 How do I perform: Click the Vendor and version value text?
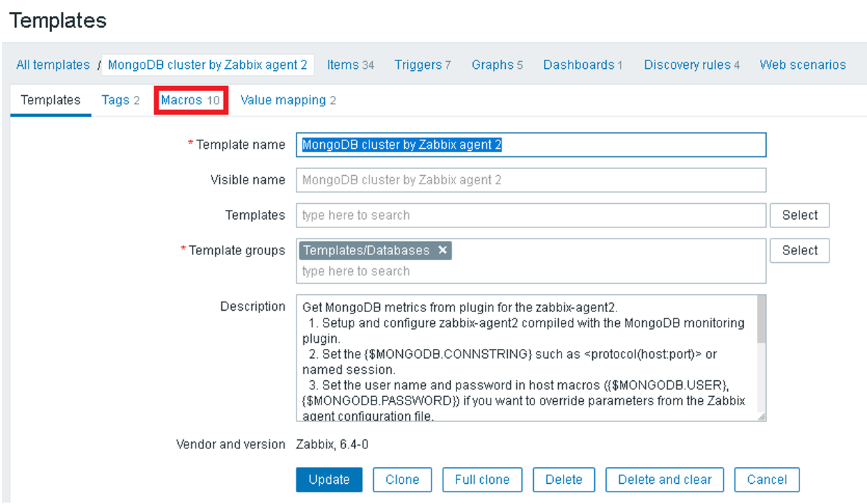click(x=332, y=444)
